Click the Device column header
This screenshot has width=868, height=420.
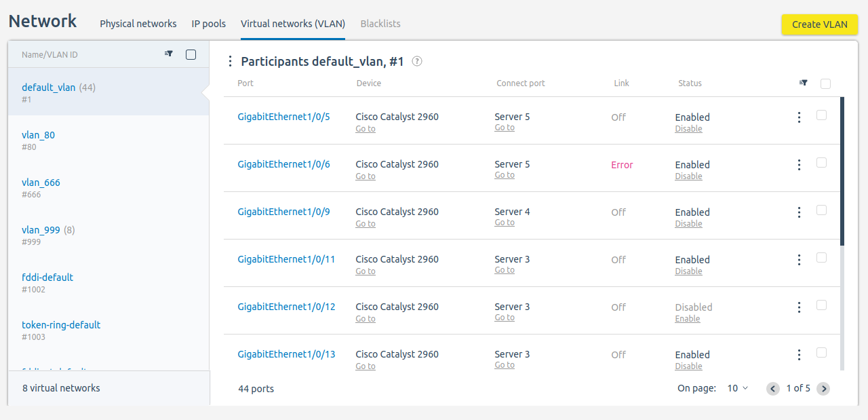click(x=369, y=83)
